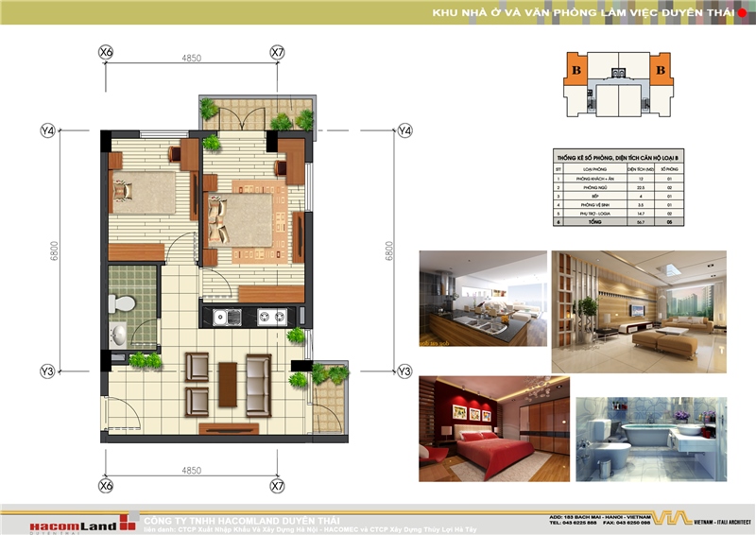Screen dimensions: 756x535
Task: Click the toilet in the bathroom
Action: coord(122,302)
